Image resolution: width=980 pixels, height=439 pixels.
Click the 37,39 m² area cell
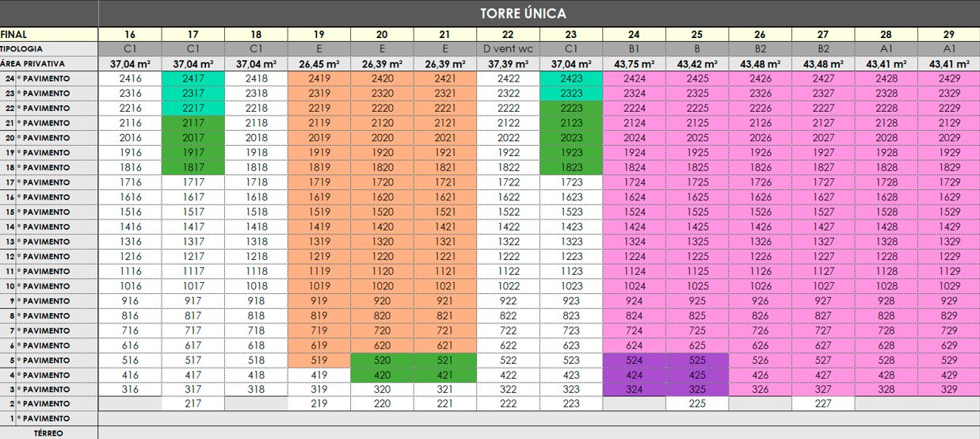(508, 64)
